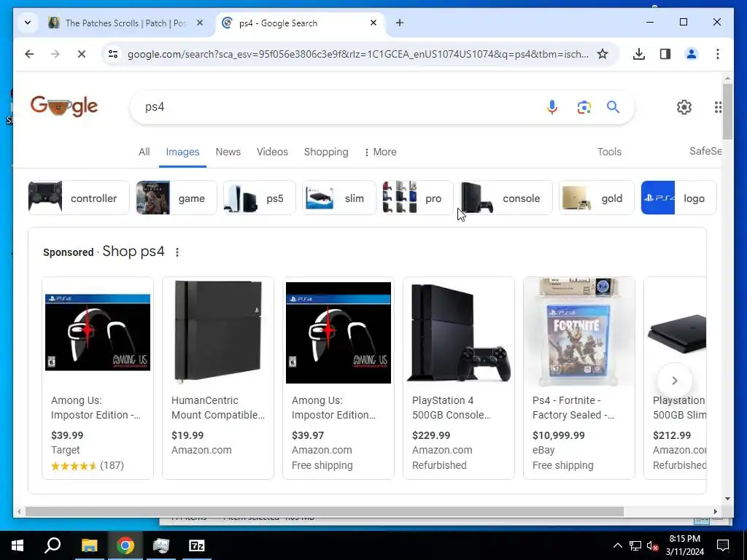Filter images by ps5 chip

coord(259,198)
